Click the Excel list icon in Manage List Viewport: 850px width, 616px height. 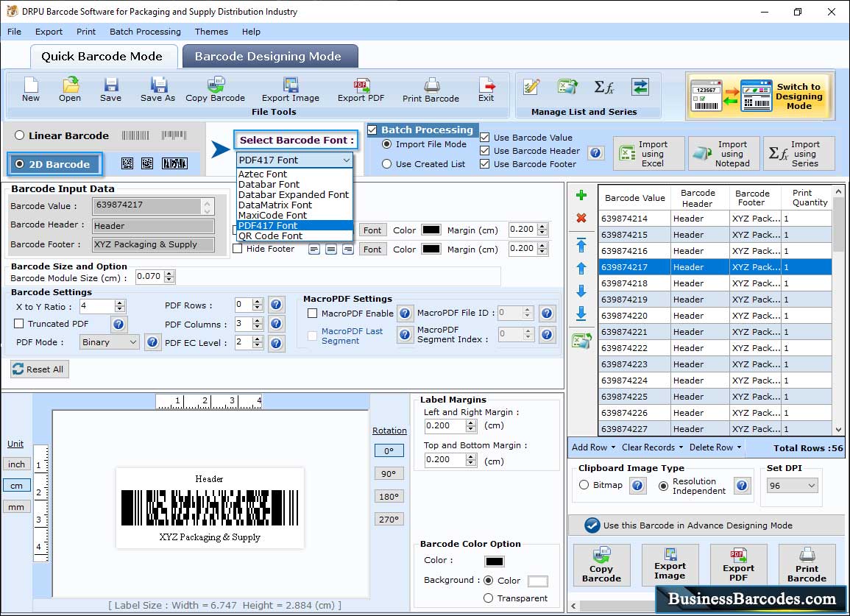pyautogui.click(x=567, y=87)
